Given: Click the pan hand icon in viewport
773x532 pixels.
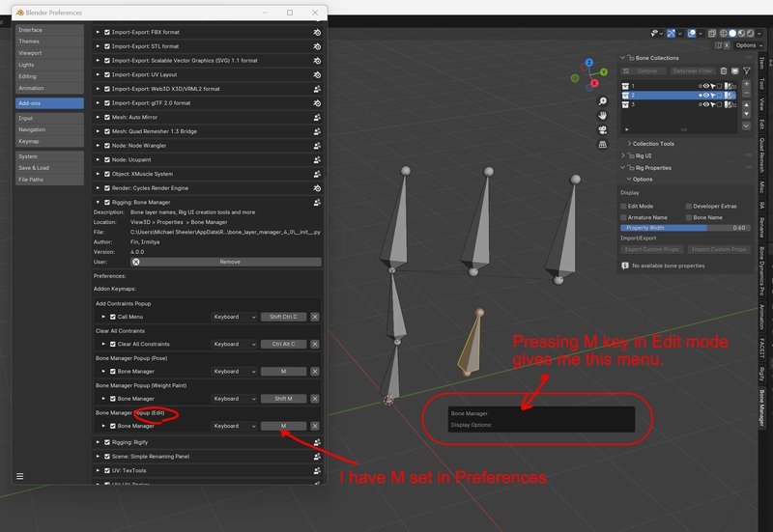Looking at the screenshot, I should click(602, 116).
